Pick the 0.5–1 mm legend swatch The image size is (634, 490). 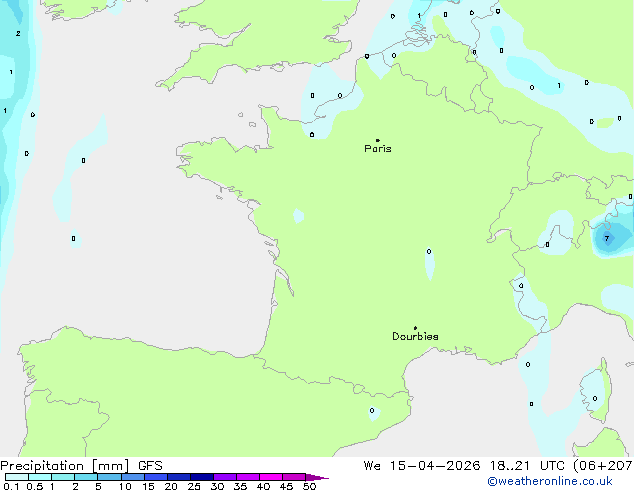[x=40, y=477]
